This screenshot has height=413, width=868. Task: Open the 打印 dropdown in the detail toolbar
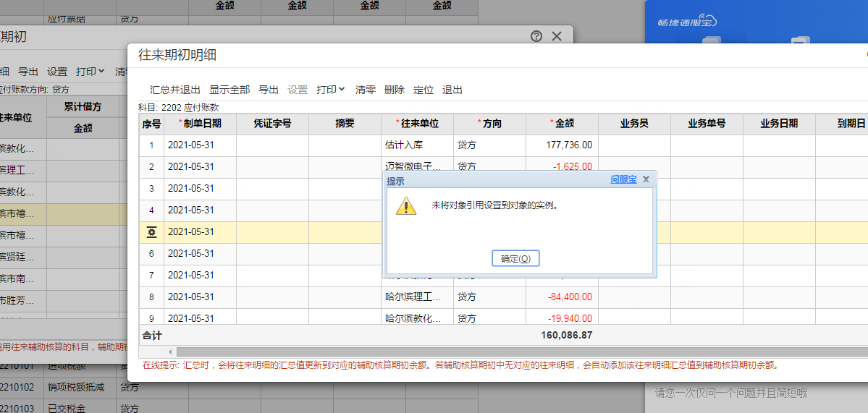tap(331, 90)
